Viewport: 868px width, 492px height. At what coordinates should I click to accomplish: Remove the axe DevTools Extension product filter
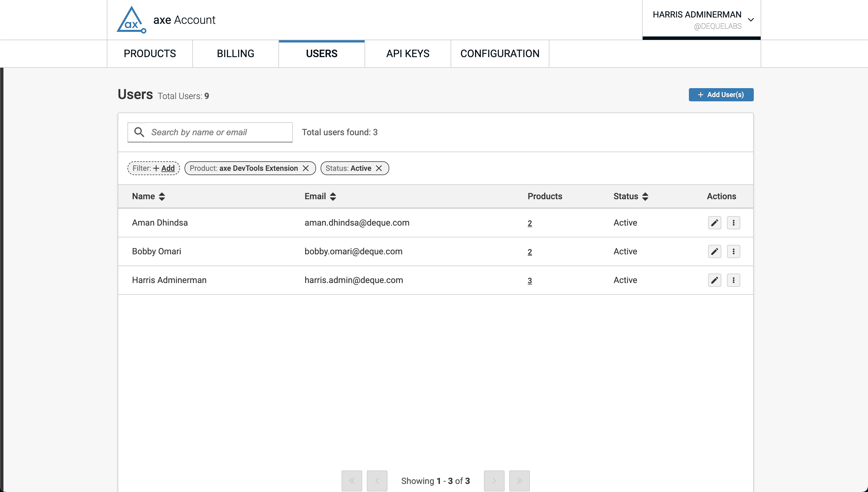point(305,168)
